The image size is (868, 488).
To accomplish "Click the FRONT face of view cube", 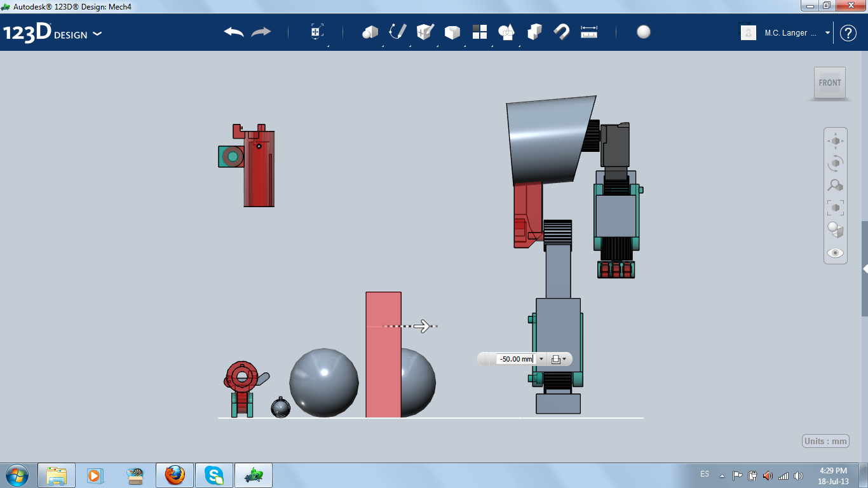I will pos(830,83).
